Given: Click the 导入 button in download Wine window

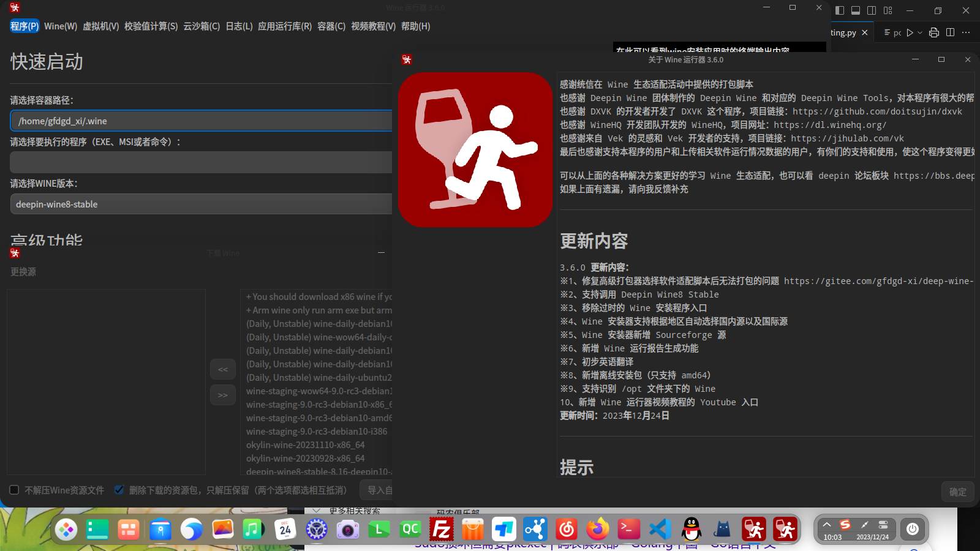Looking at the screenshot, I should pyautogui.click(x=376, y=490).
